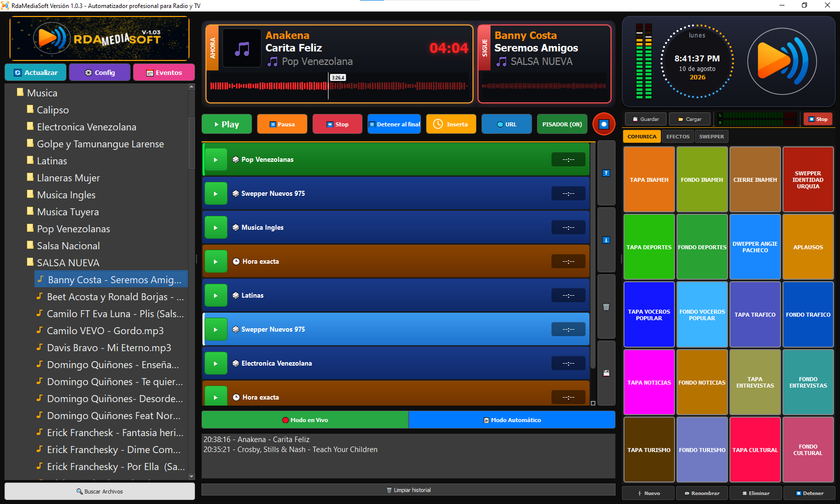Expand the Latinas folder
This screenshot has height=504, width=840.
(51, 161)
